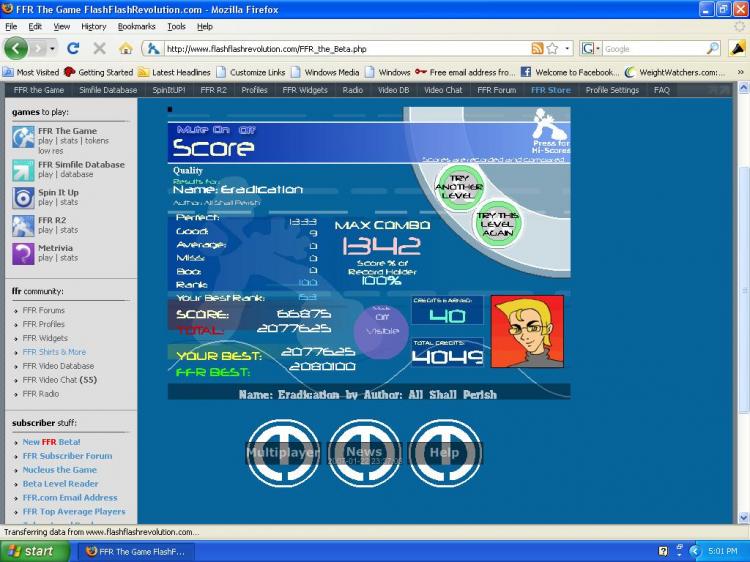Select the FFR Forum navigation tab
The width and height of the screenshot is (750, 562).
496,90
